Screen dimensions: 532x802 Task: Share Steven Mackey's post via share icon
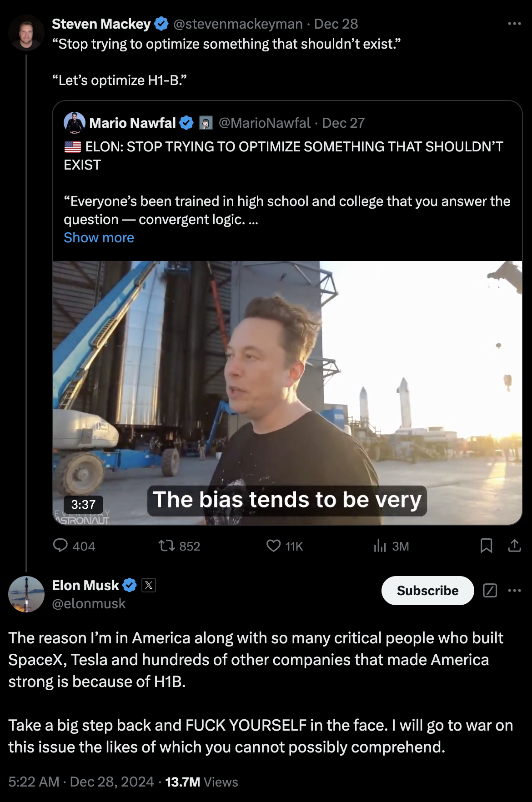514,545
